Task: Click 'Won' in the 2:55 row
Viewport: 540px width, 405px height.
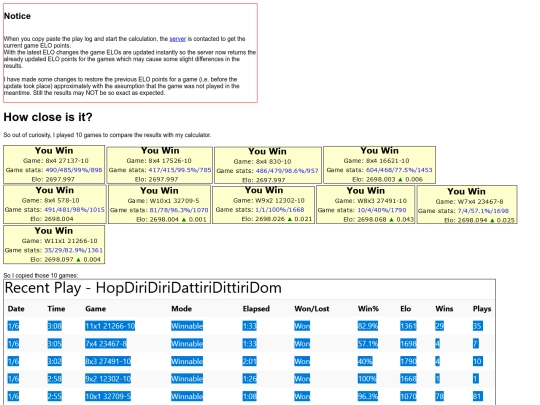Action: pos(302,396)
